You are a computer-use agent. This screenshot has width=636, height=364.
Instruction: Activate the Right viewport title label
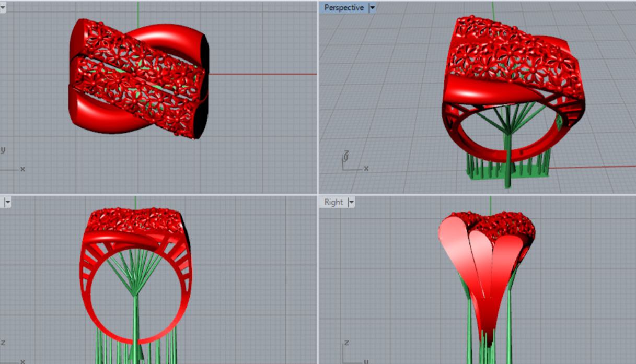333,202
